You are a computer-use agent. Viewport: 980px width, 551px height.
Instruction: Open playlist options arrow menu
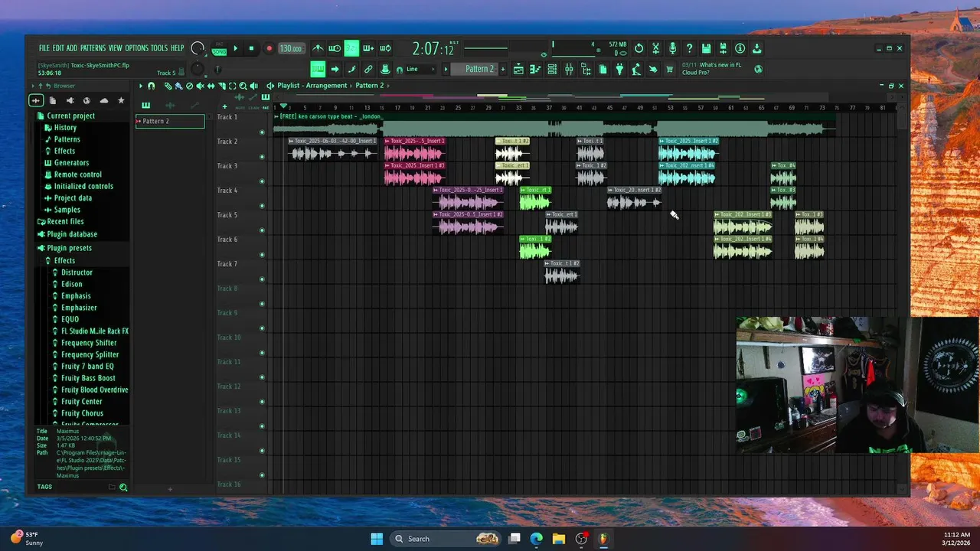141,86
